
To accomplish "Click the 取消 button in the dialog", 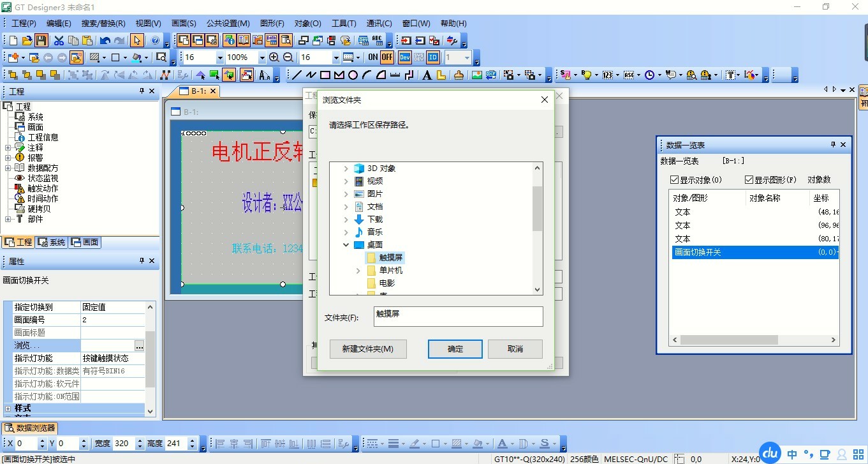I will (x=515, y=349).
